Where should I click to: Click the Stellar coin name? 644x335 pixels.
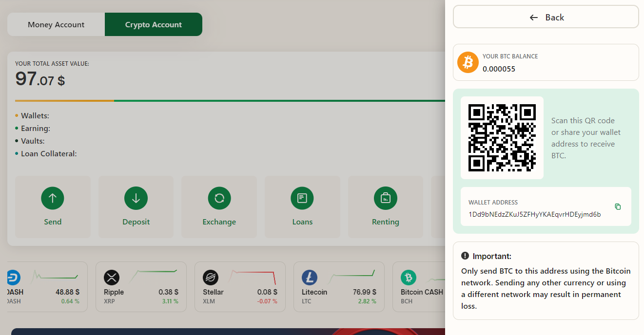point(213,292)
